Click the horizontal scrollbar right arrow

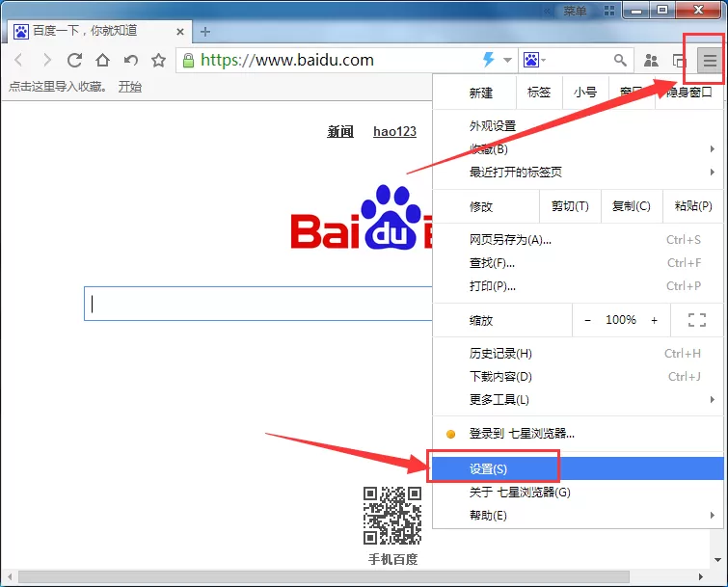pyautogui.click(x=701, y=576)
